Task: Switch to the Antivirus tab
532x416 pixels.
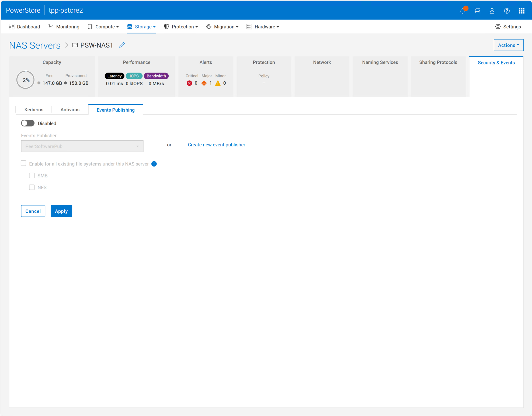Action: point(70,110)
